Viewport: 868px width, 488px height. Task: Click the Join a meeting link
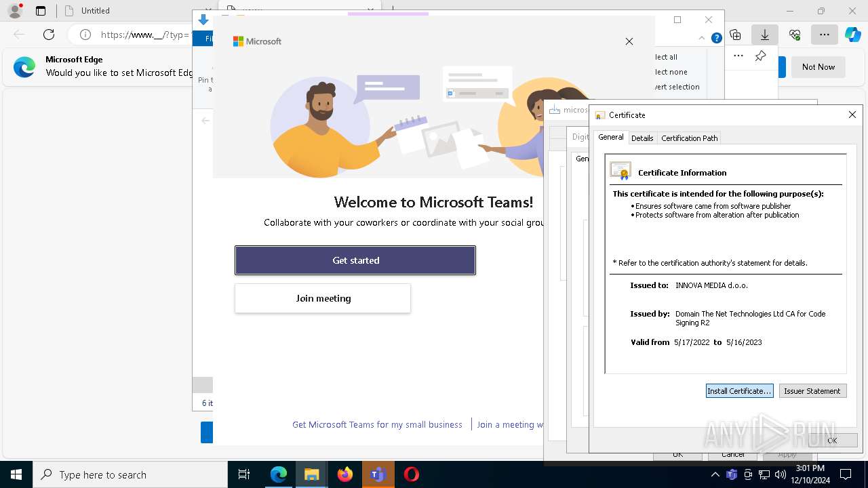510,424
